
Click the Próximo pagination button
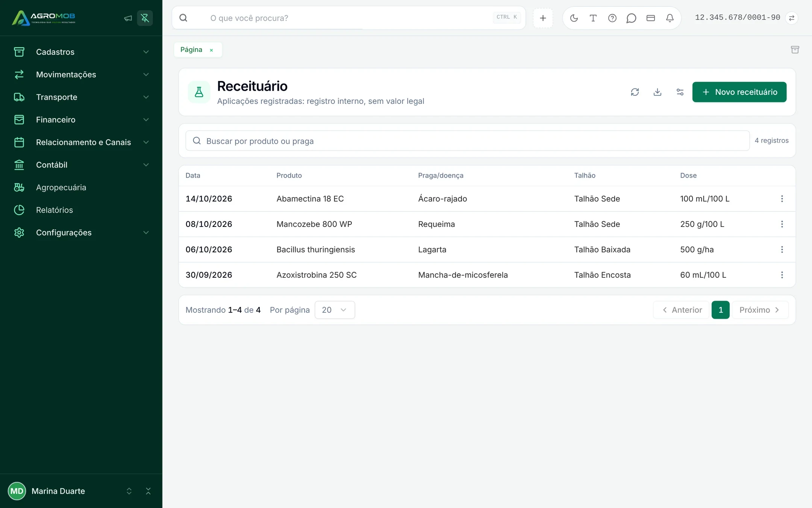pos(760,310)
